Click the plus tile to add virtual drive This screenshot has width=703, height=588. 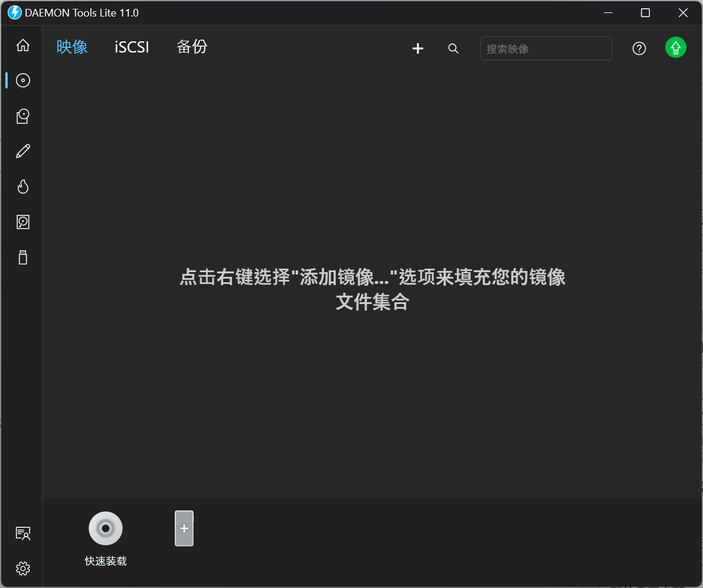click(x=184, y=528)
